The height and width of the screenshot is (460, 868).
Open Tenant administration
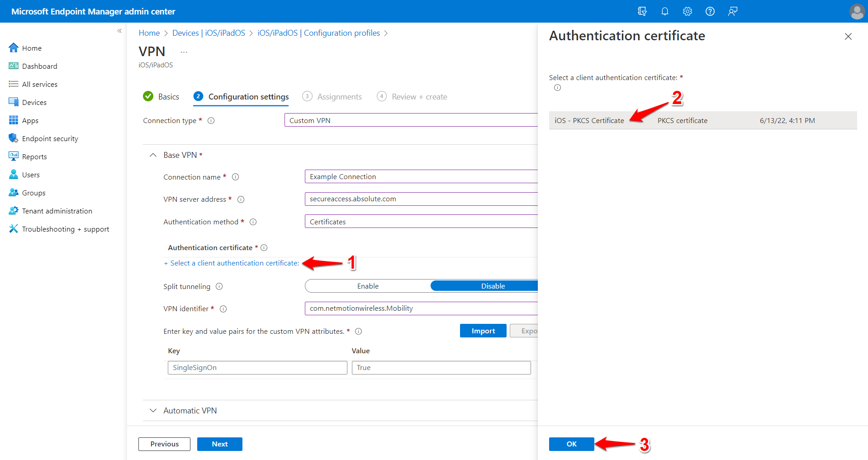56,210
